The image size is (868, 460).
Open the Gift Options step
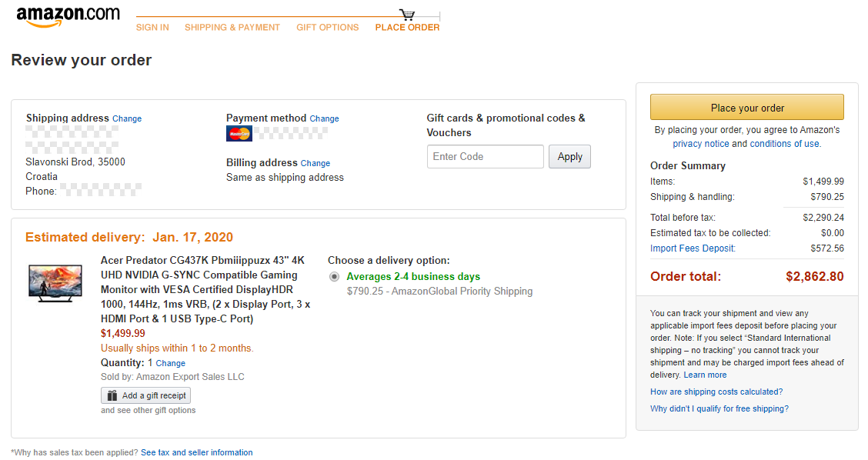(328, 27)
